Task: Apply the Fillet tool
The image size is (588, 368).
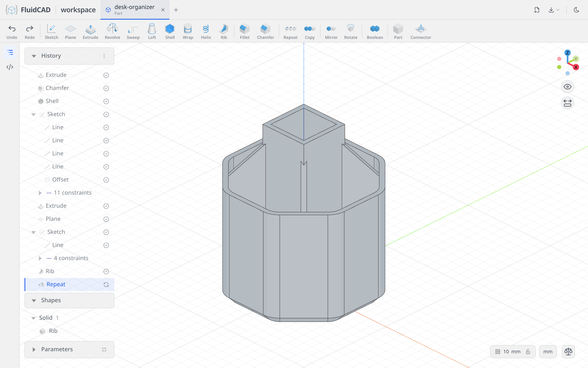Action: [x=245, y=32]
